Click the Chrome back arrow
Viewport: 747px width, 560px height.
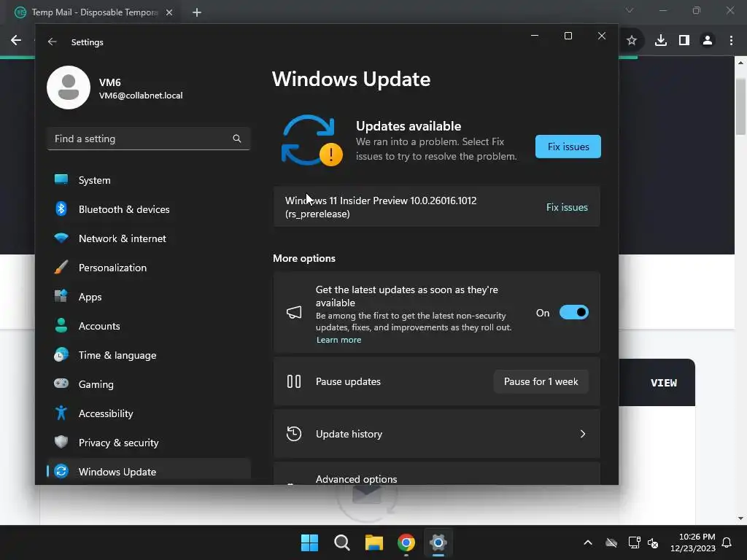16,41
